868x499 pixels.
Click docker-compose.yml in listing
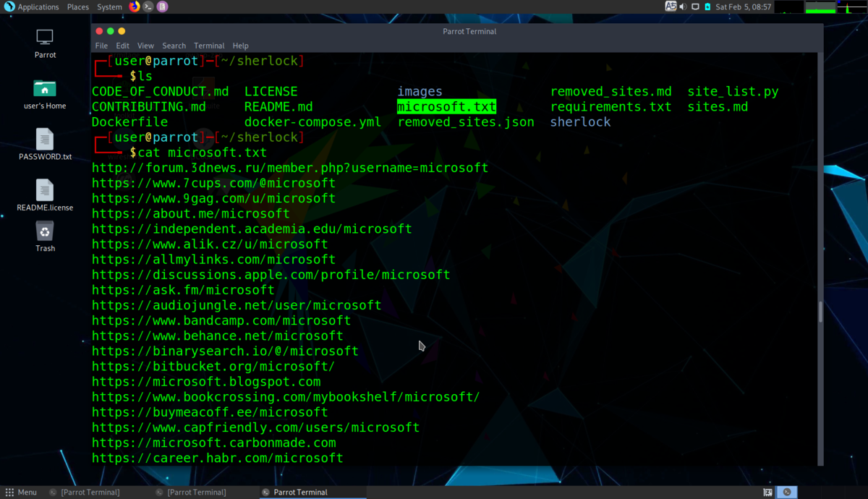pyautogui.click(x=312, y=122)
